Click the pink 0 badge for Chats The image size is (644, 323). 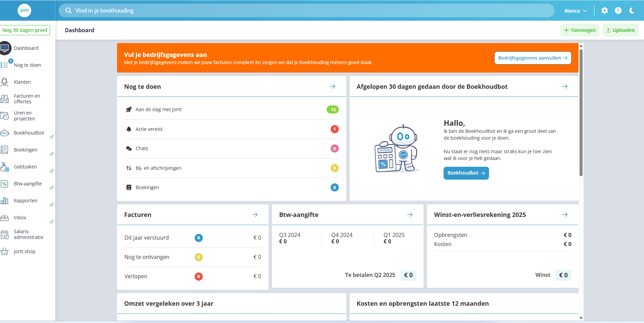pyautogui.click(x=335, y=148)
